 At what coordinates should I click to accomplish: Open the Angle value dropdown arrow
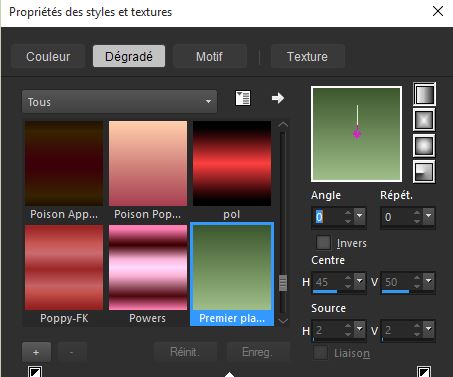click(x=359, y=217)
